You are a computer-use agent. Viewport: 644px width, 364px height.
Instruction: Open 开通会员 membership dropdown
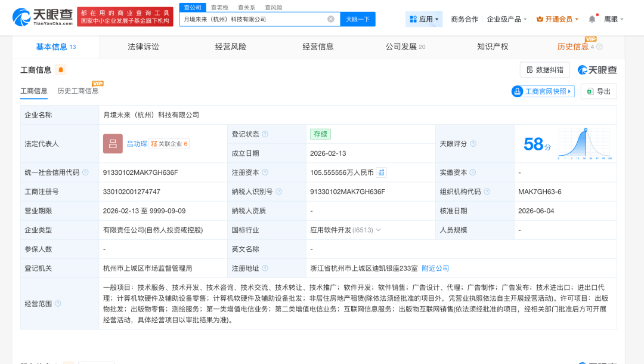click(x=558, y=19)
